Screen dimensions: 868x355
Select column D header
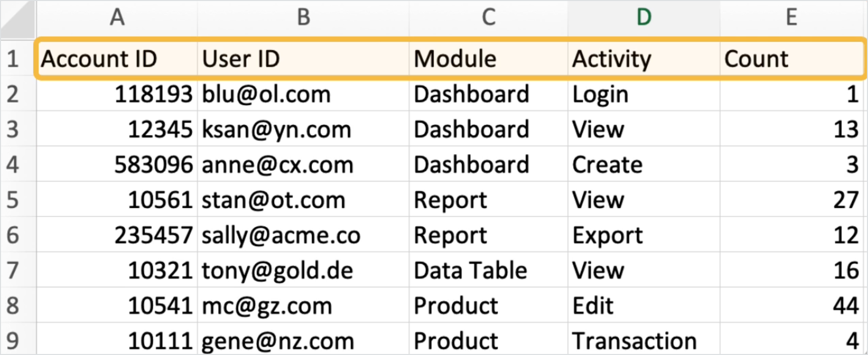(644, 17)
